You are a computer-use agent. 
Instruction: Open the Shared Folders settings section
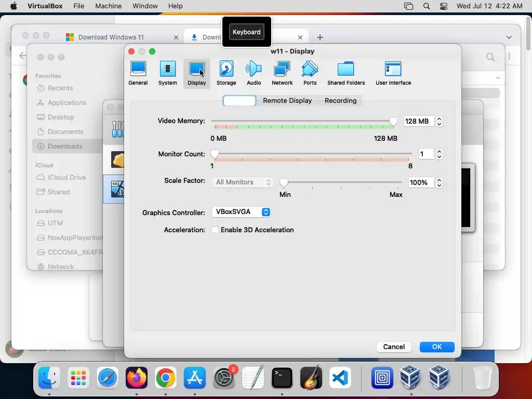[x=345, y=73]
